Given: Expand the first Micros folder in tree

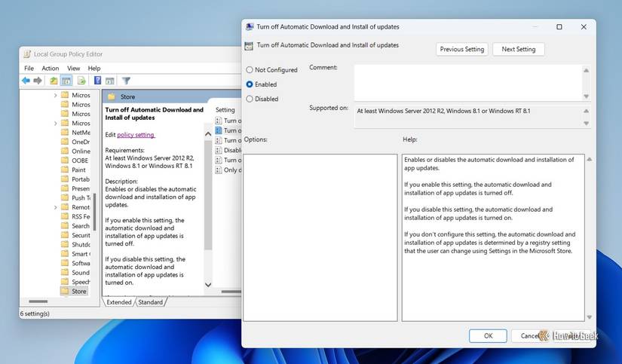Looking at the screenshot, I should click(x=55, y=96).
